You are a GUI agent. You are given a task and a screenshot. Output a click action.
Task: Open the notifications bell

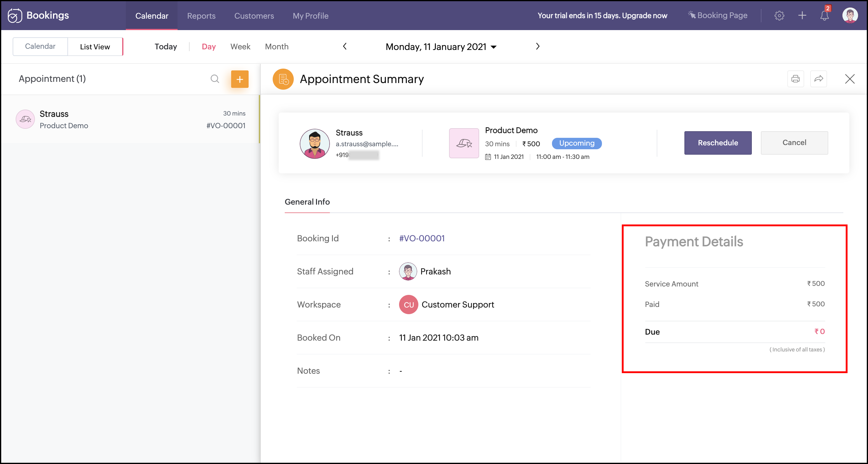(824, 16)
